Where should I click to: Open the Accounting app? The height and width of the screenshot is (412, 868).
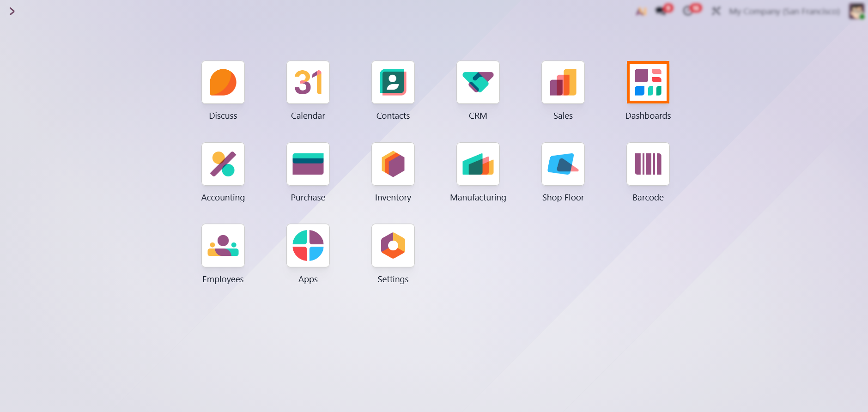coord(223,164)
